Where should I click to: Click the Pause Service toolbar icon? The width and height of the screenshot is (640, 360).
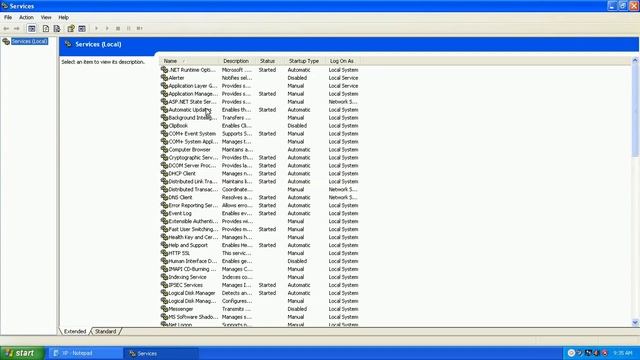pos(129,29)
